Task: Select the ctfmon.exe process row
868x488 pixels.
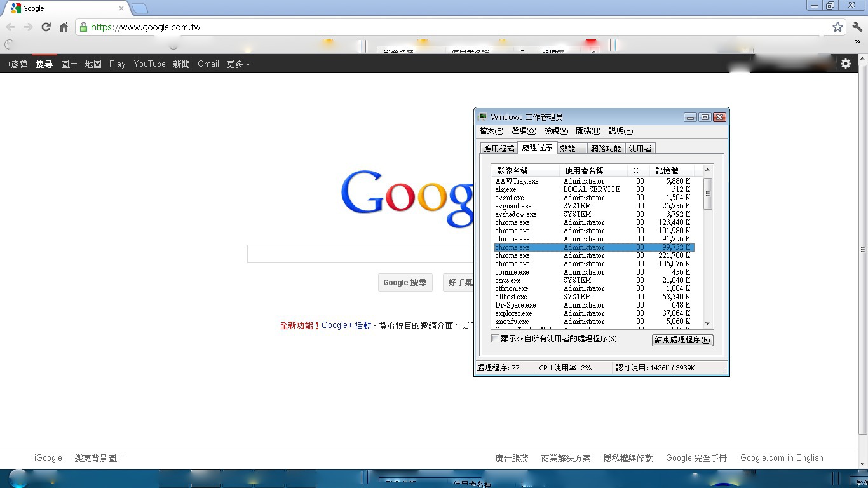Action: click(x=594, y=288)
